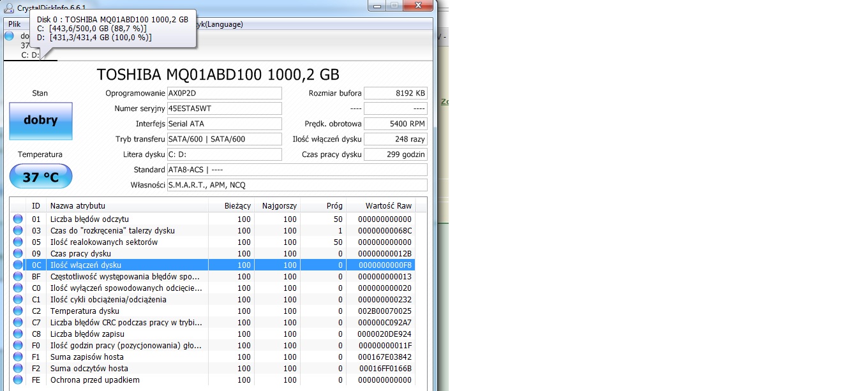The width and height of the screenshot is (868, 391).
Task: Click the disk health orb in disk selector
Action: tap(9, 36)
